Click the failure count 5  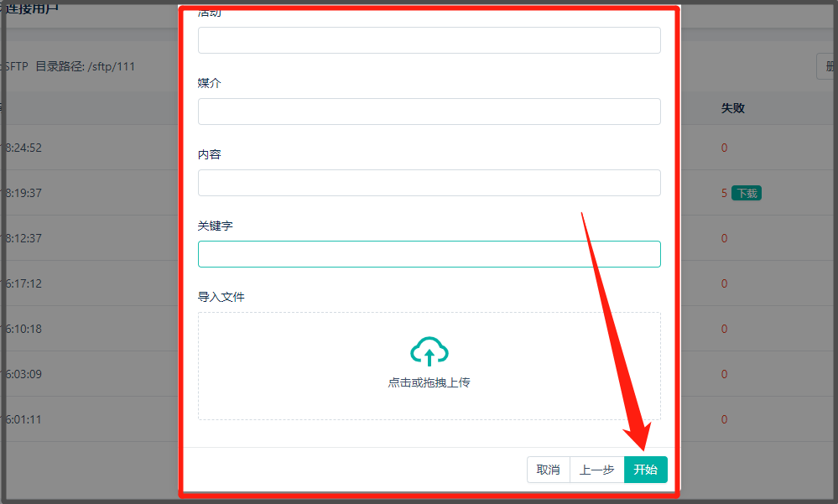coord(724,193)
